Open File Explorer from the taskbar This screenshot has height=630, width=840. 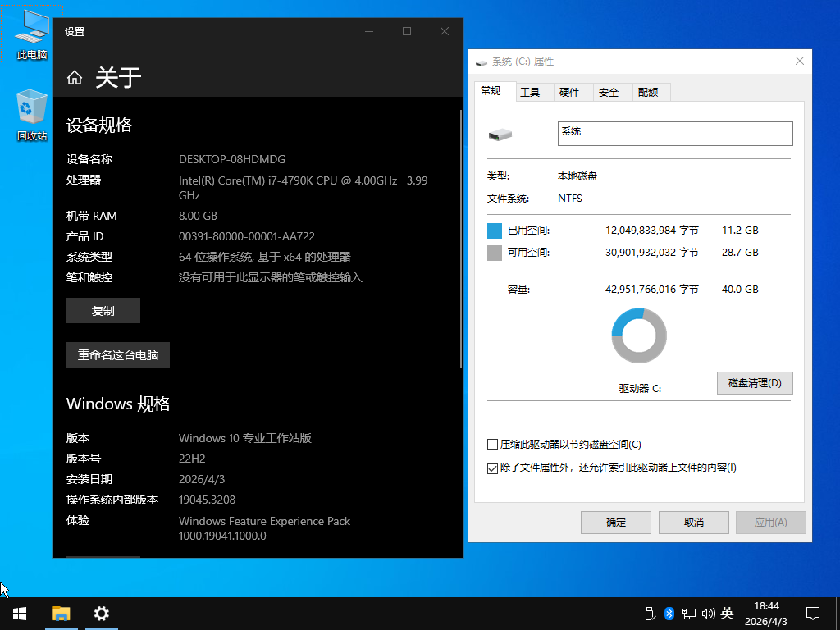(x=61, y=614)
